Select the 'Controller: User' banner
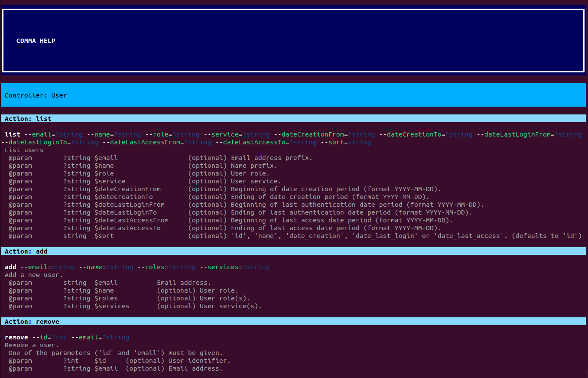The height and width of the screenshot is (378, 588). click(x=36, y=95)
